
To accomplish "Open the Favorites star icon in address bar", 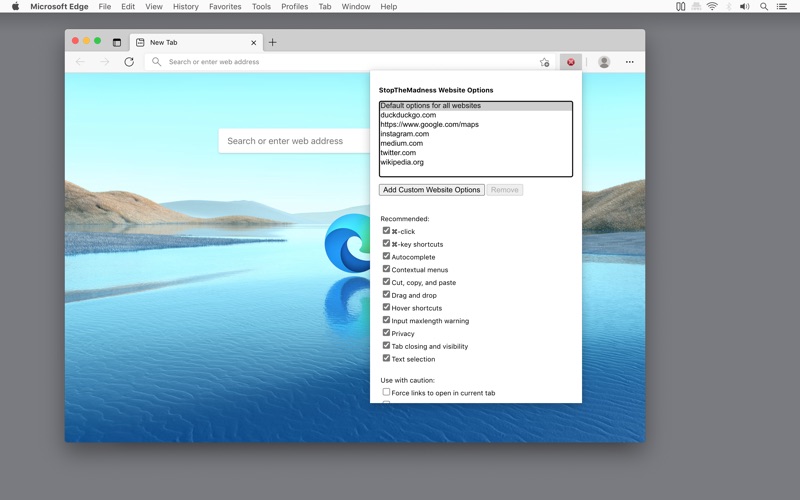I will coord(544,62).
